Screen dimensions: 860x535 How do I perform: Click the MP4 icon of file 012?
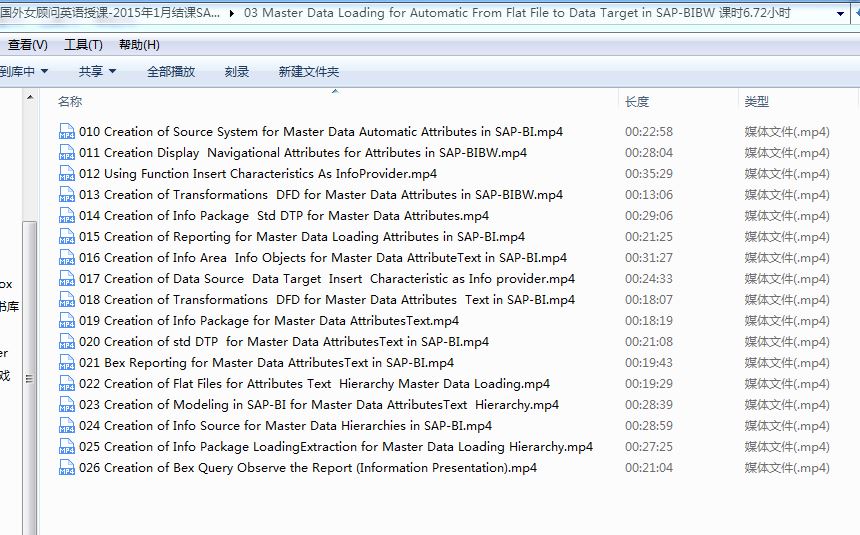(x=66, y=173)
